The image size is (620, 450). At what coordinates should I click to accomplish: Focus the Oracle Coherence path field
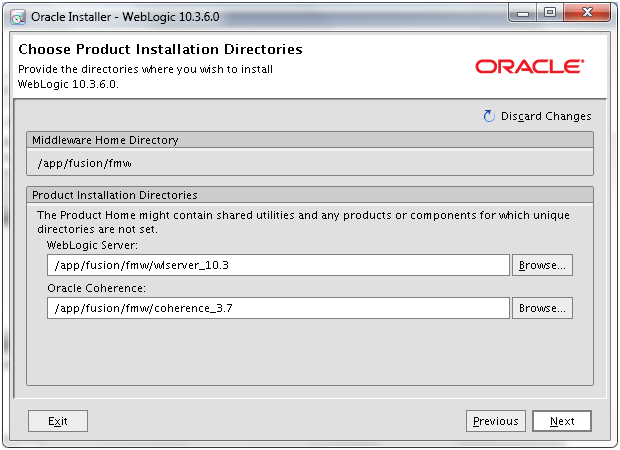tap(278, 308)
